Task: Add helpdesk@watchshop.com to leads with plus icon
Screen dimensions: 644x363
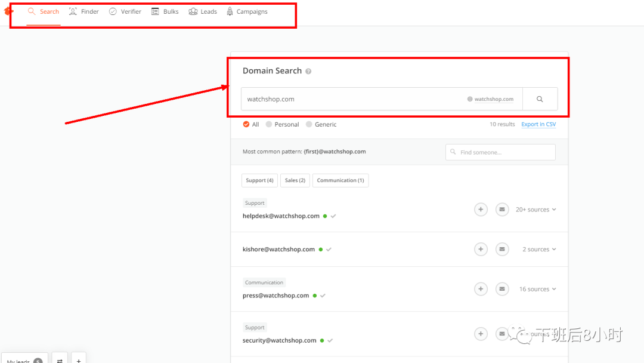Action: tap(481, 210)
